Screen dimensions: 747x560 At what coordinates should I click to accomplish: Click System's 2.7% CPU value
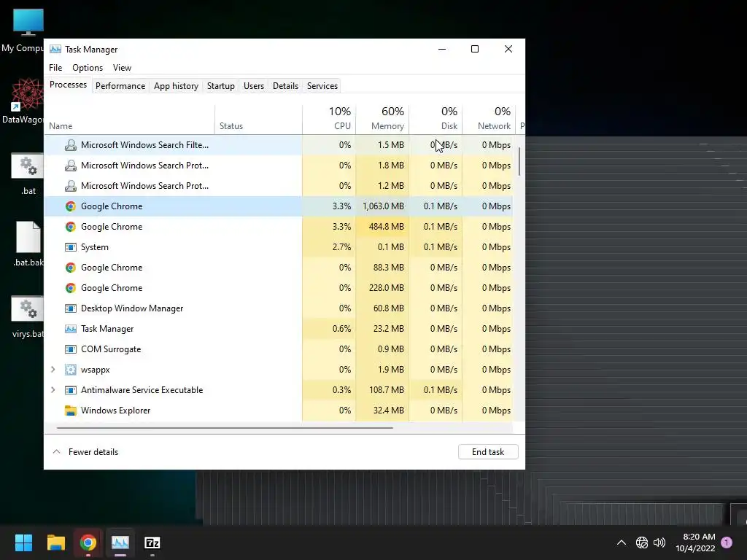341,247
